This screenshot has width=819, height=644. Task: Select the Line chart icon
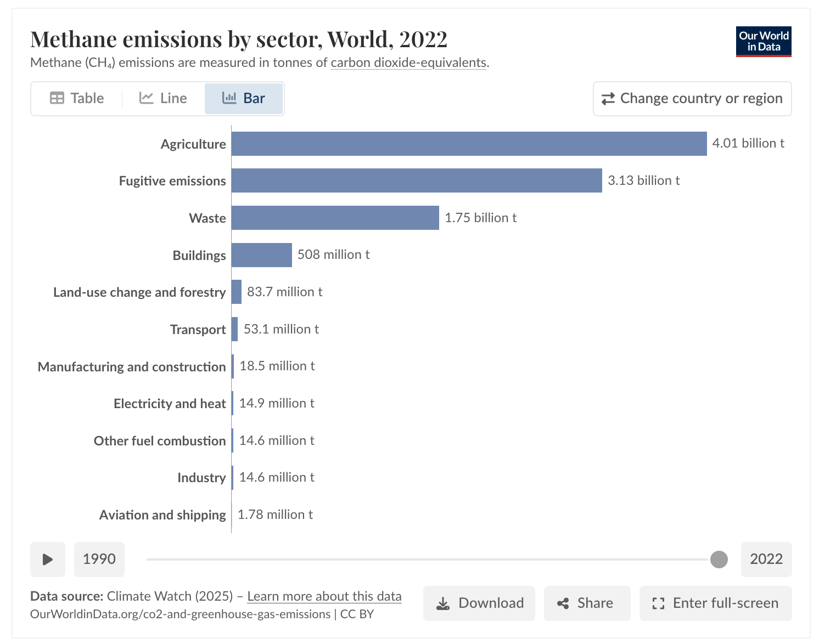[x=146, y=98]
